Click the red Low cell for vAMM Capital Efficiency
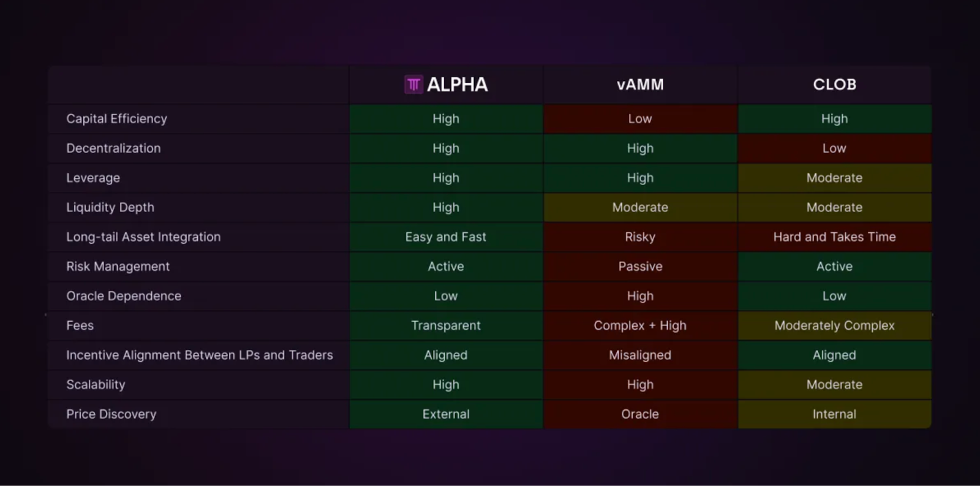Viewport: 980px width, 486px height. [x=640, y=119]
